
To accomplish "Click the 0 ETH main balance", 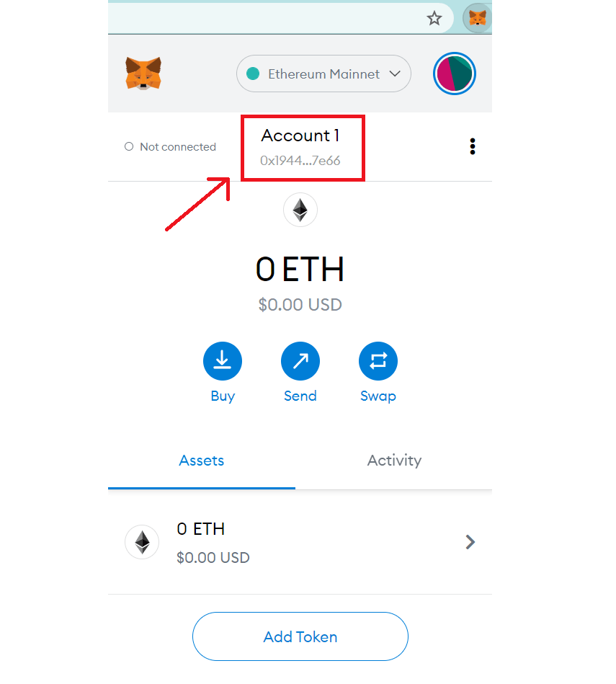I will [x=300, y=269].
